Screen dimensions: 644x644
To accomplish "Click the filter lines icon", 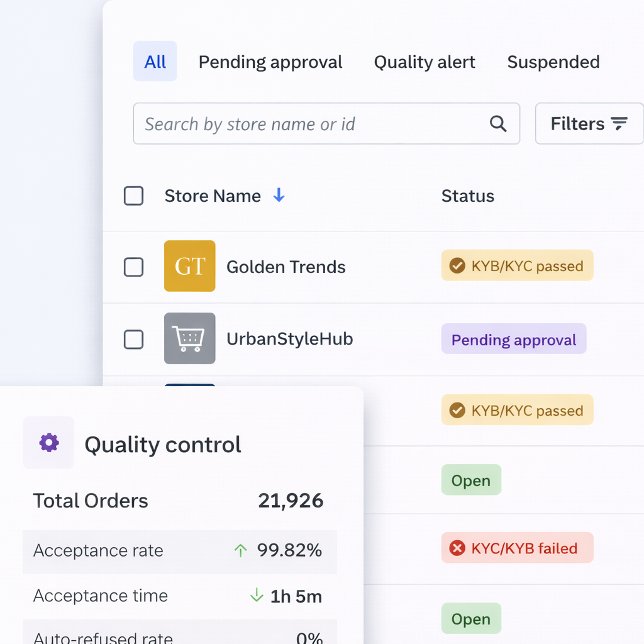I will 619,123.
